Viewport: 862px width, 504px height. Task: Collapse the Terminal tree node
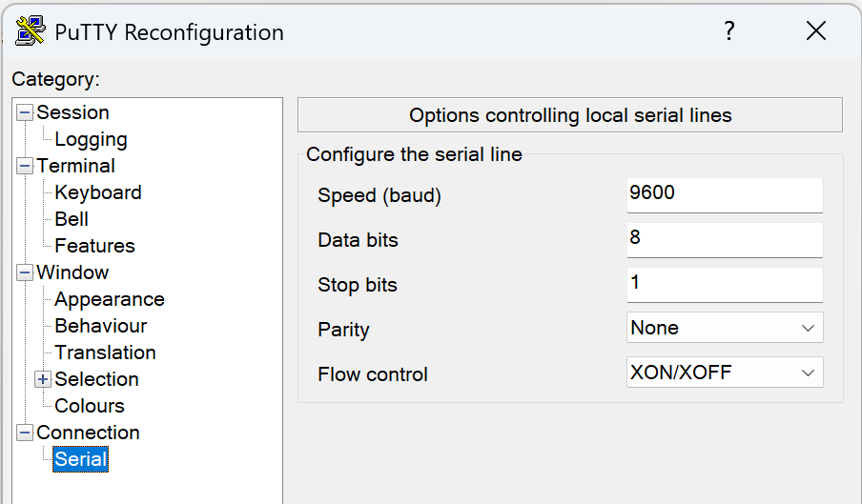pos(25,166)
